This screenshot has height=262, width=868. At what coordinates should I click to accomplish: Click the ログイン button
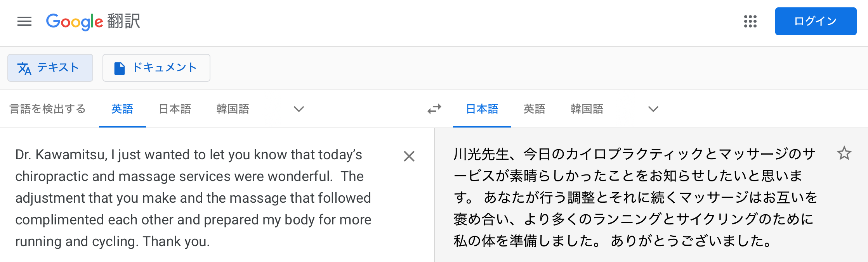point(816,21)
